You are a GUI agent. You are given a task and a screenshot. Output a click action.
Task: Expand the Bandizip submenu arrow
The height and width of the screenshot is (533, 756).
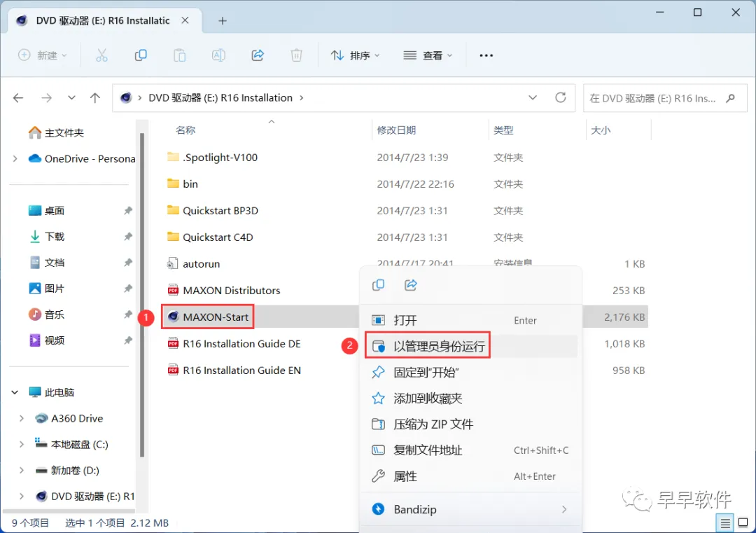point(564,509)
